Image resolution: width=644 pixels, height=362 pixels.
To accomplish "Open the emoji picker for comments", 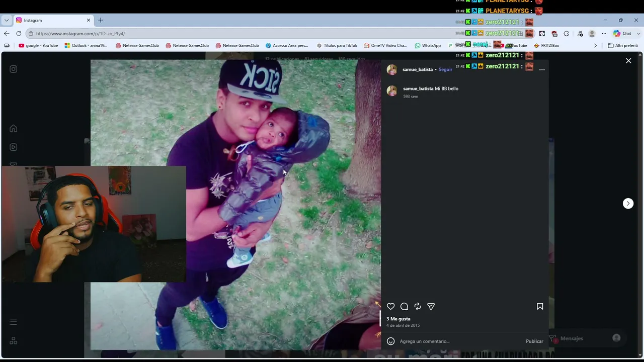I will pos(390,341).
